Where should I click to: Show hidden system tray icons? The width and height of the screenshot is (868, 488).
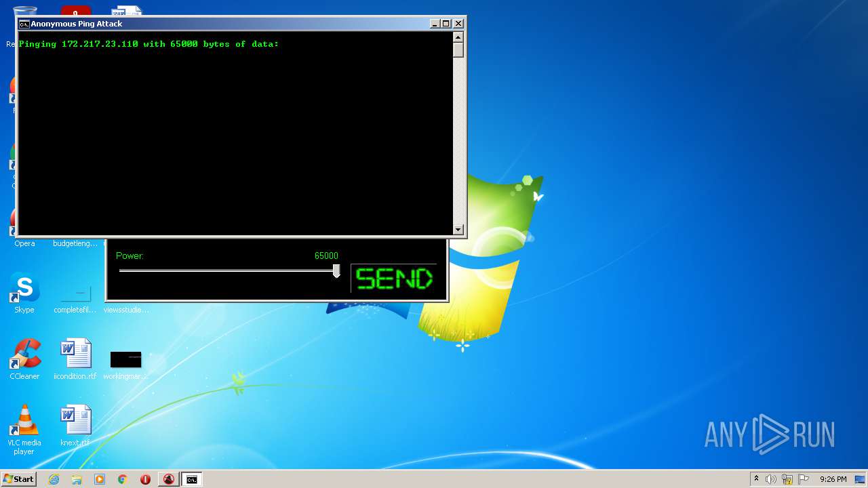(x=757, y=479)
